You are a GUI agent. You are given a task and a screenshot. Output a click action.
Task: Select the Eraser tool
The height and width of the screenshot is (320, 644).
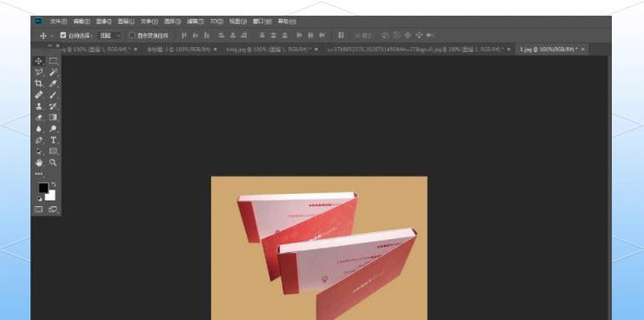pos(38,117)
